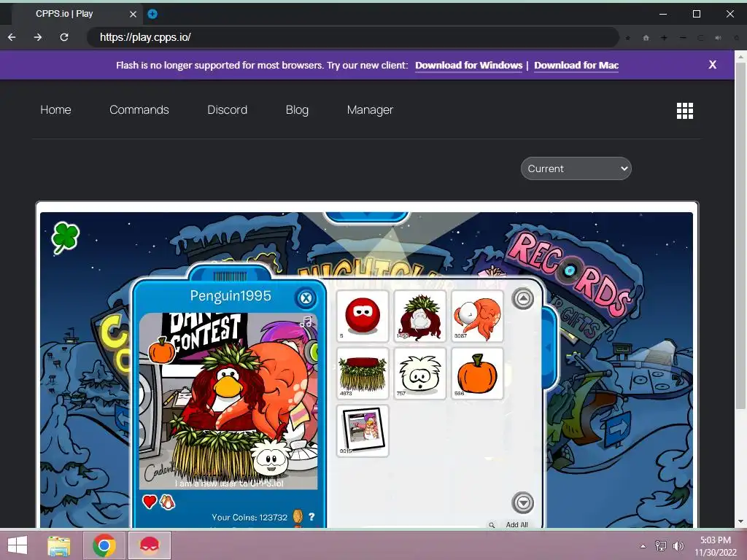The width and height of the screenshot is (747, 560).
Task: Click the Your Coins: 123732 text
Action: click(249, 517)
